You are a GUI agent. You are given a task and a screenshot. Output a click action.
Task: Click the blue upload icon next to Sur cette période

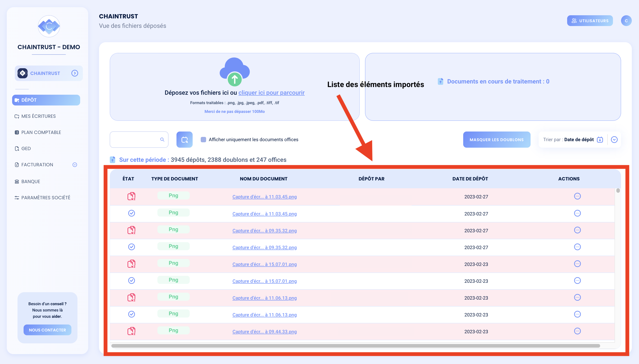point(112,159)
